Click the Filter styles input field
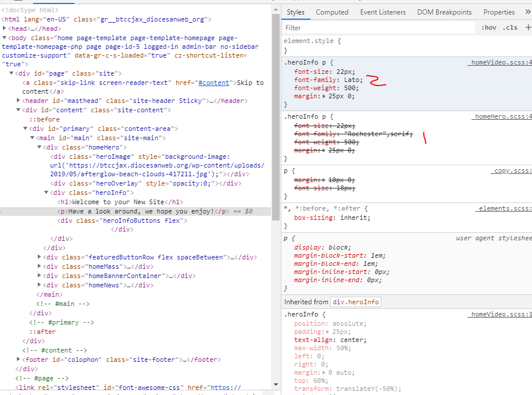Viewport: 532px width, 395px height. (x=378, y=27)
